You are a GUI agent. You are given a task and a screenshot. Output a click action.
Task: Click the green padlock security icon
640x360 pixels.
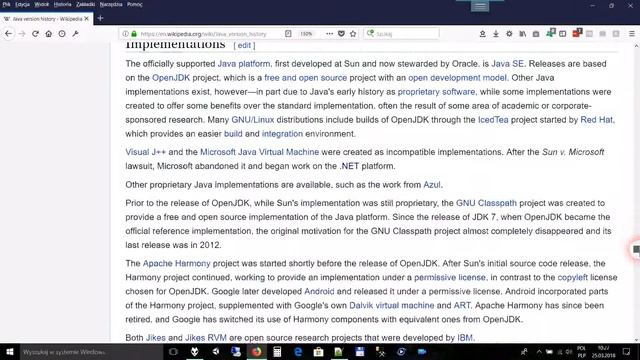click(x=134, y=33)
